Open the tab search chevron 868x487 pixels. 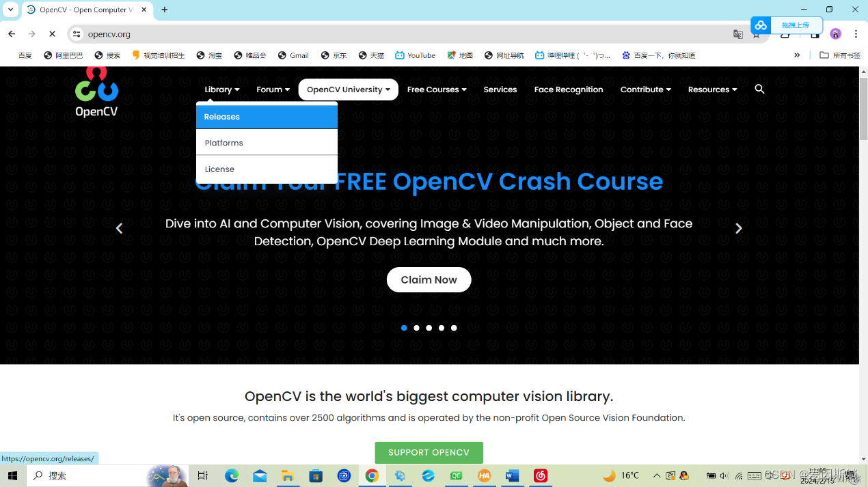pos(10,10)
